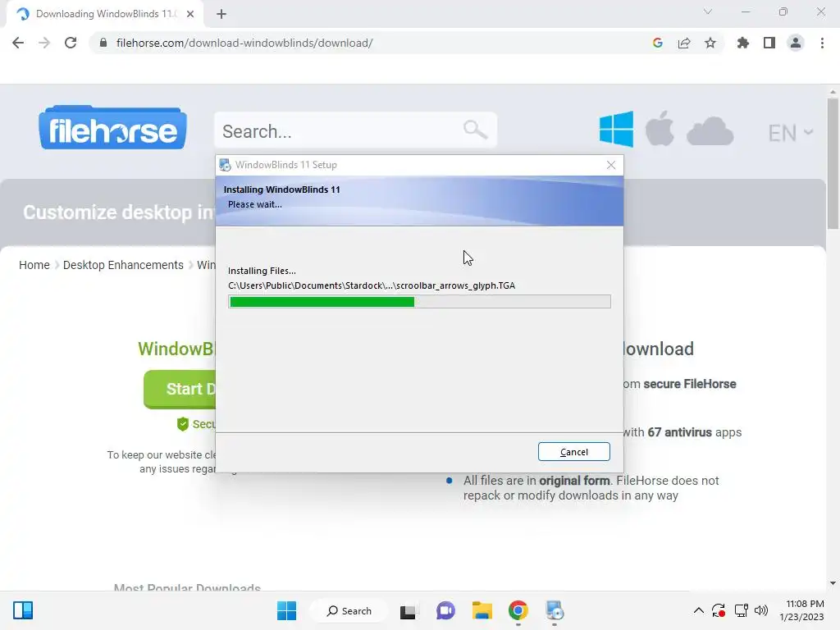Share this page using the share icon
This screenshot has height=630, width=840.
pyautogui.click(x=684, y=43)
